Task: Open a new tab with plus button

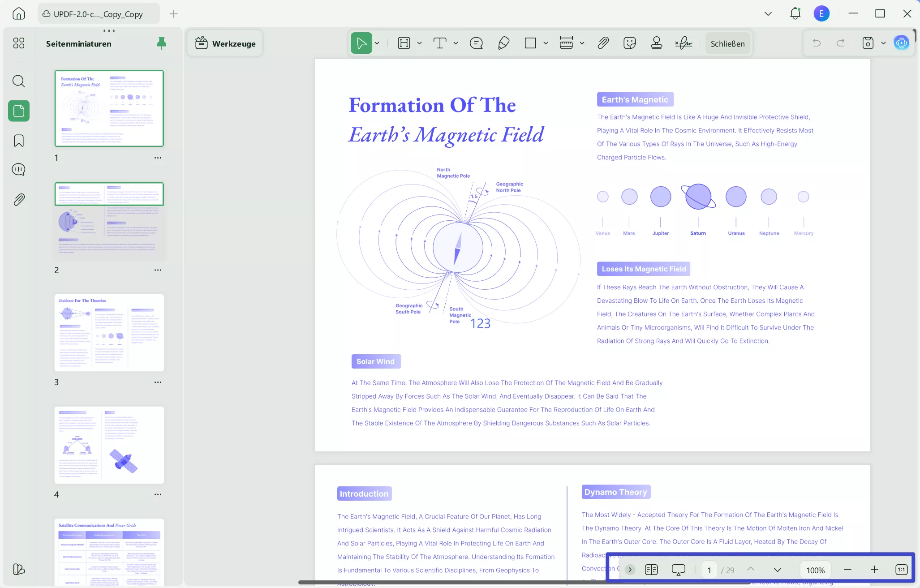Action: 174,14
